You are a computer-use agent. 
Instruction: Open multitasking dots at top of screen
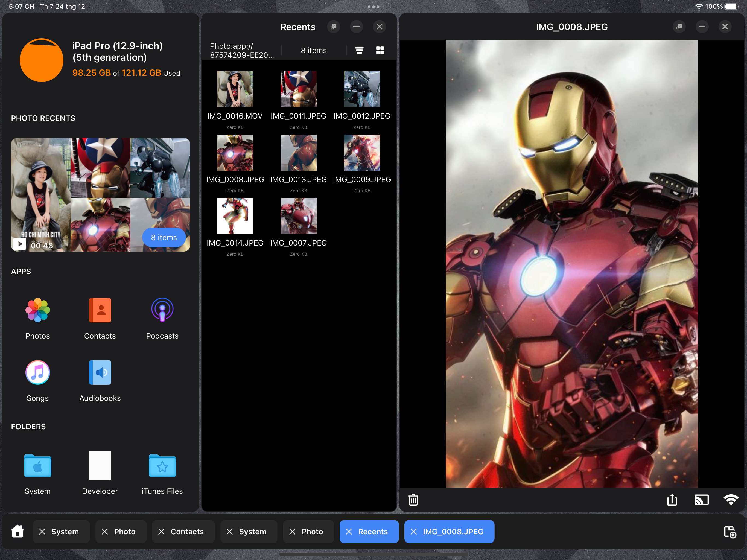373,6
